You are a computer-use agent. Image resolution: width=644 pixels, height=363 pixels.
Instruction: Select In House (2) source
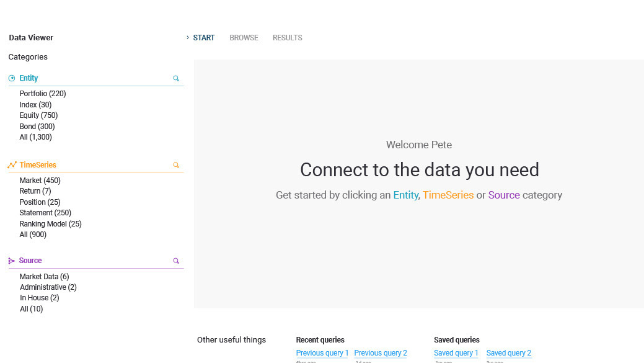[x=39, y=298]
